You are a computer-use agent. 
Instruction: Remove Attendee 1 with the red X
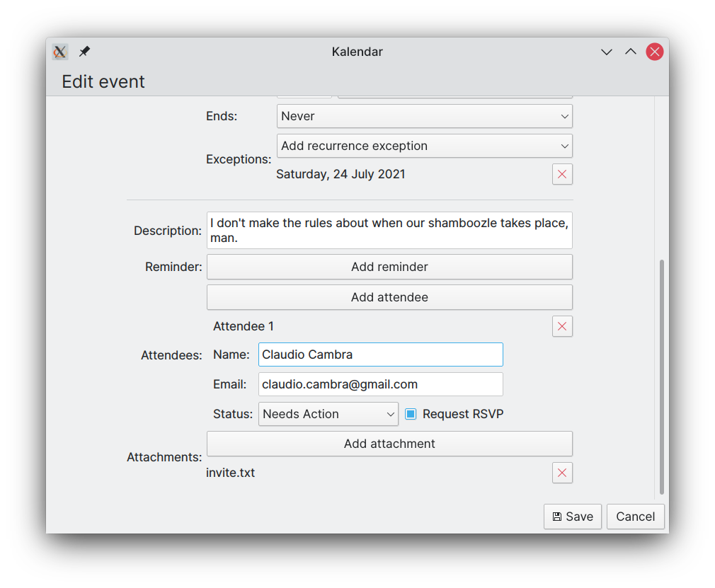tap(562, 326)
